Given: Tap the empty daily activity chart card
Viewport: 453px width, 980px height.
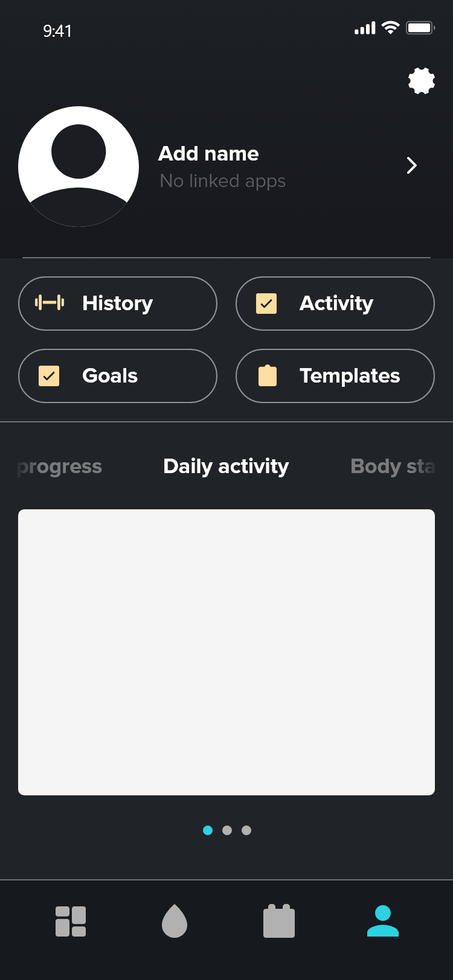Looking at the screenshot, I should 226,652.
